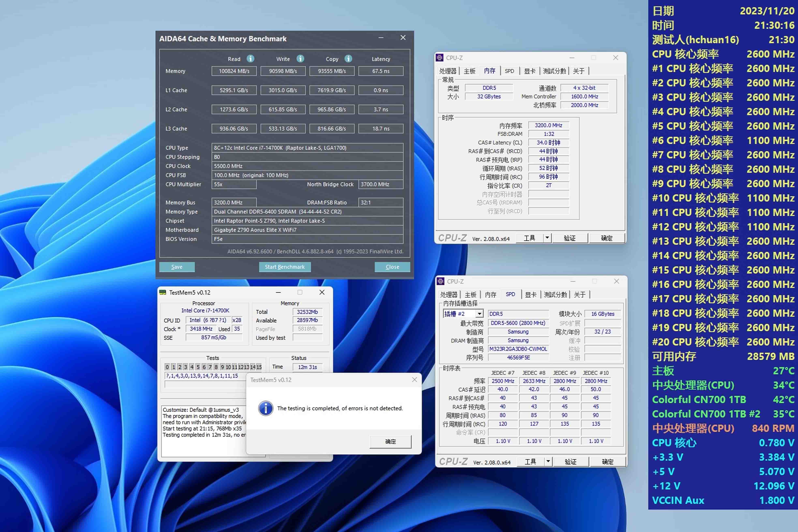
Task: Open 显卡 tab in upper CPU-Z
Action: 530,71
